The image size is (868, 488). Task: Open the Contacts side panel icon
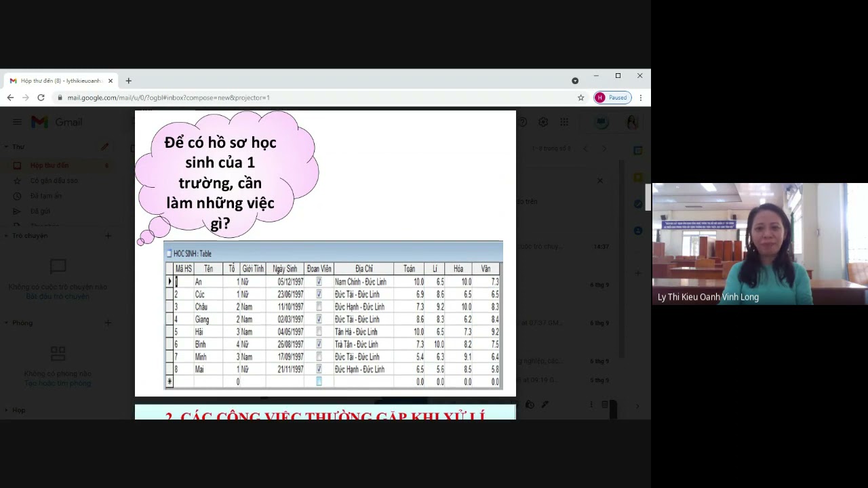(x=638, y=230)
